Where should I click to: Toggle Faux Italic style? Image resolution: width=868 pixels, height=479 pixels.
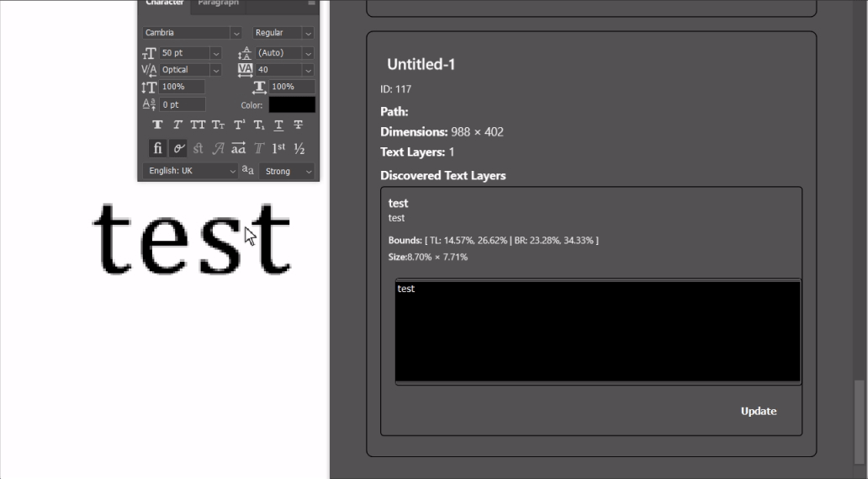tap(177, 125)
